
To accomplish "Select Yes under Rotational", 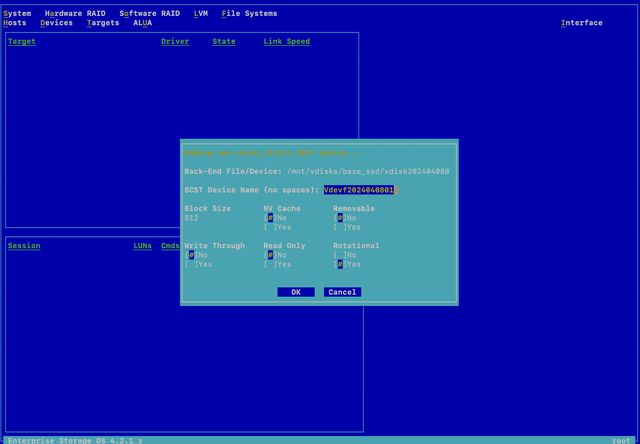I will pyautogui.click(x=340, y=264).
